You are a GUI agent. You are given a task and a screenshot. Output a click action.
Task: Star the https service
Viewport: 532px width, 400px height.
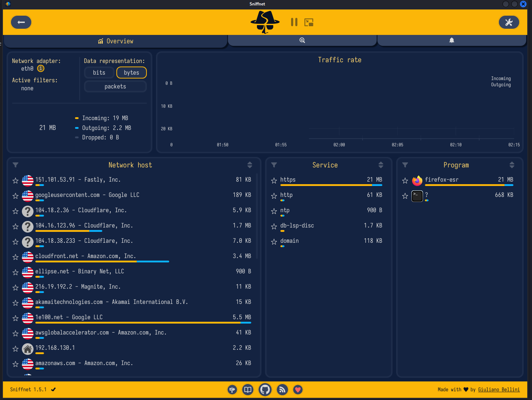pyautogui.click(x=274, y=181)
